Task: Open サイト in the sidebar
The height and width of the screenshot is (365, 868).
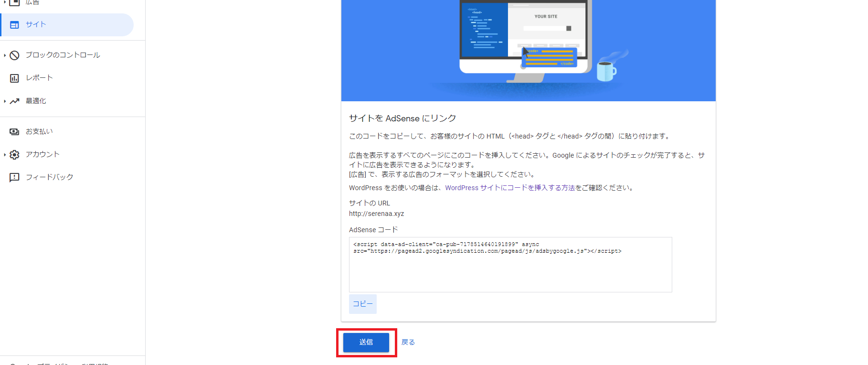Action: pos(67,25)
